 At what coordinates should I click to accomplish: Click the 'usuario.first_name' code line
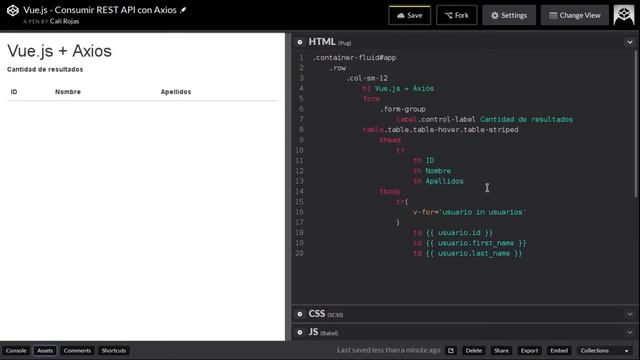(469, 243)
